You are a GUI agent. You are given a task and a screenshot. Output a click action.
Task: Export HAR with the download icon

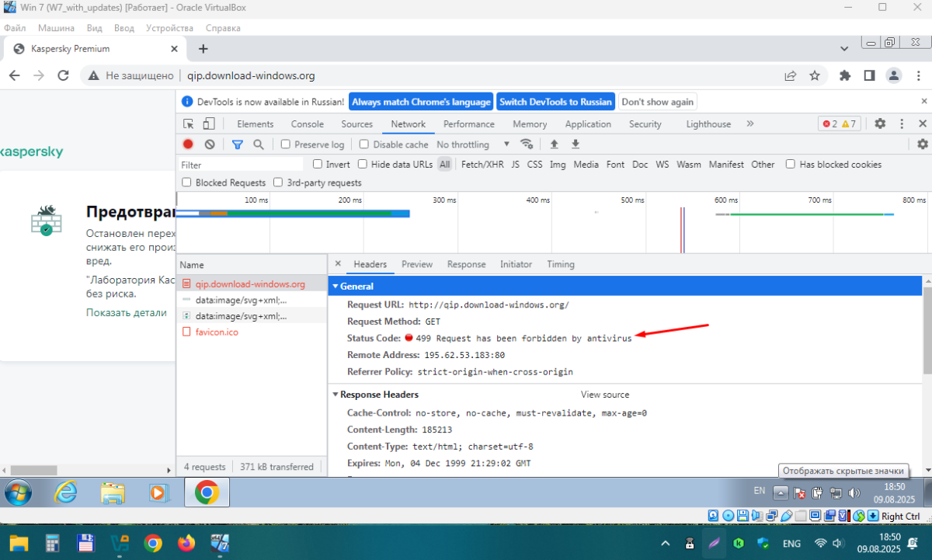tap(576, 144)
